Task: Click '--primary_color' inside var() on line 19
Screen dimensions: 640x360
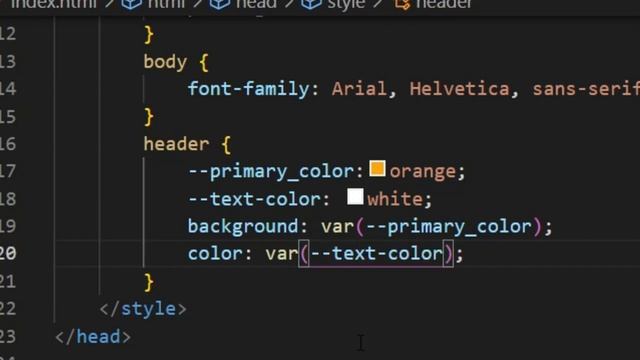Action: pyautogui.click(x=449, y=227)
